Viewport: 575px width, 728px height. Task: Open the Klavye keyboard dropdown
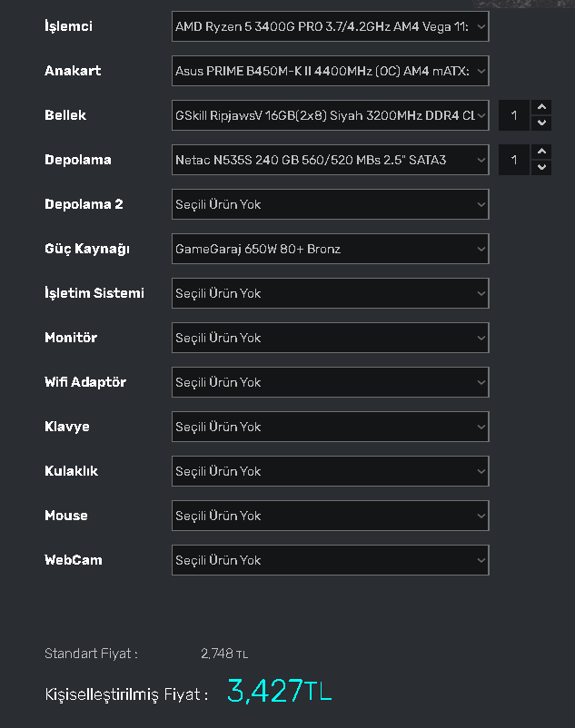[330, 427]
